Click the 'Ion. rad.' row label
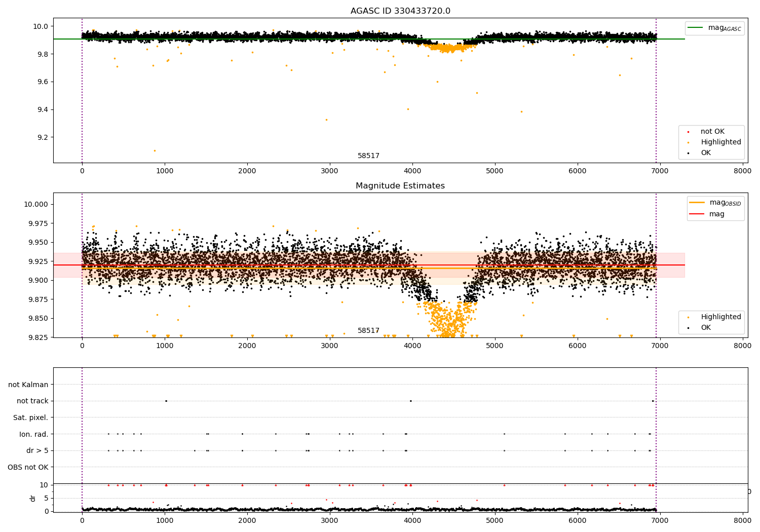The width and height of the screenshot is (760, 532). (x=34, y=434)
